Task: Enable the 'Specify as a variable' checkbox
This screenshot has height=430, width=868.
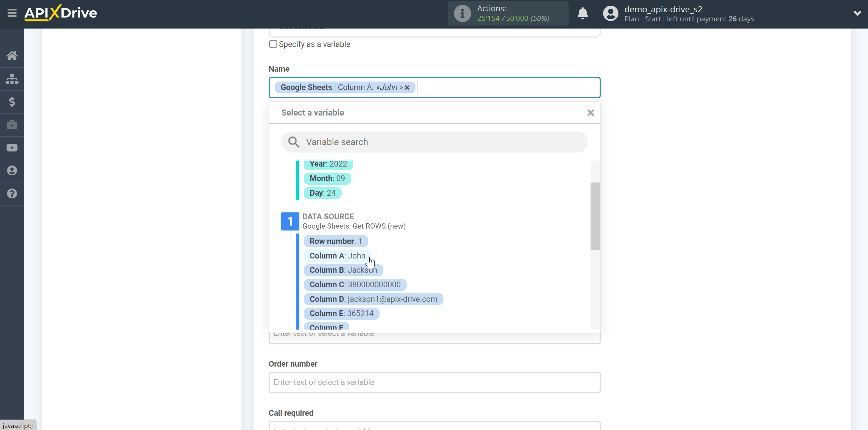Action: coord(273,44)
